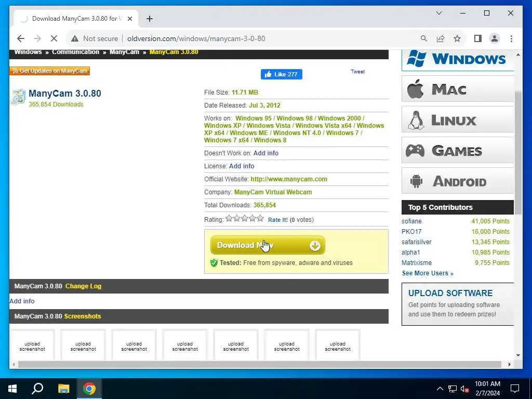532x399 pixels.
Task: Click the browser forward arrow
Action: [x=37, y=38]
